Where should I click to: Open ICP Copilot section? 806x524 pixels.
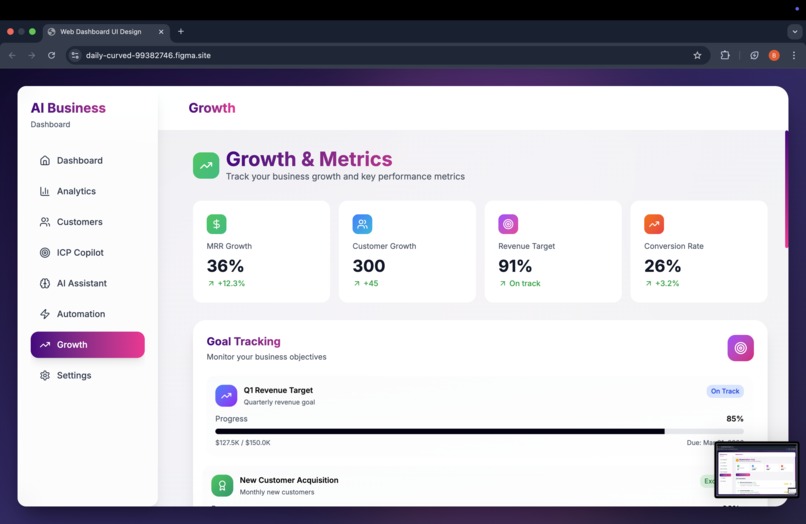pos(87,252)
